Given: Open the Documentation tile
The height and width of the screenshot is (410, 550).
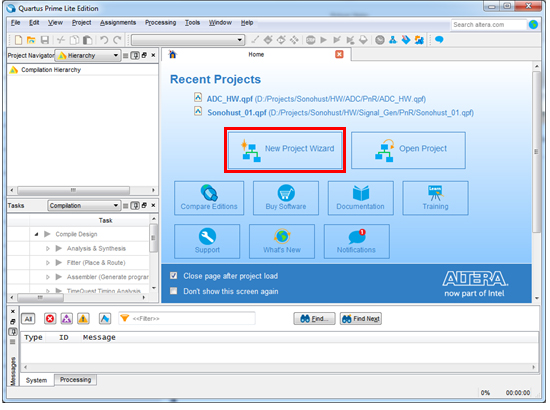Looking at the screenshot, I should click(x=361, y=198).
